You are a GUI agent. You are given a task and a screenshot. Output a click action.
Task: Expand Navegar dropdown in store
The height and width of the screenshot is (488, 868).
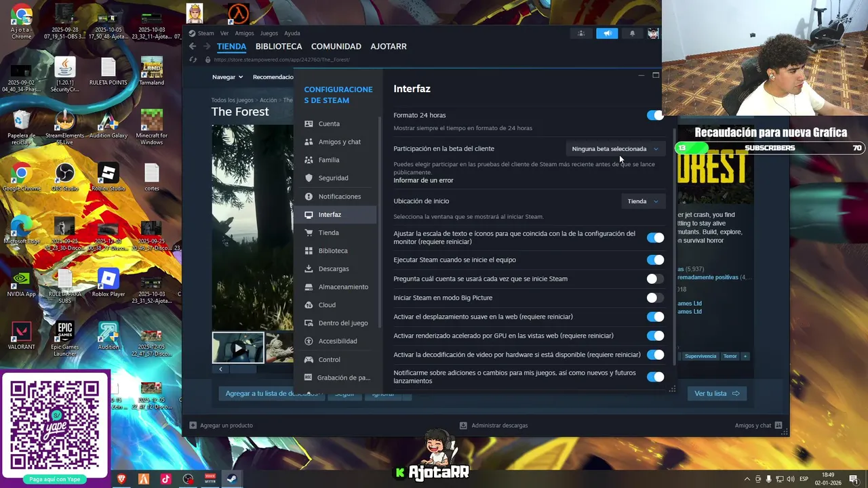(227, 77)
